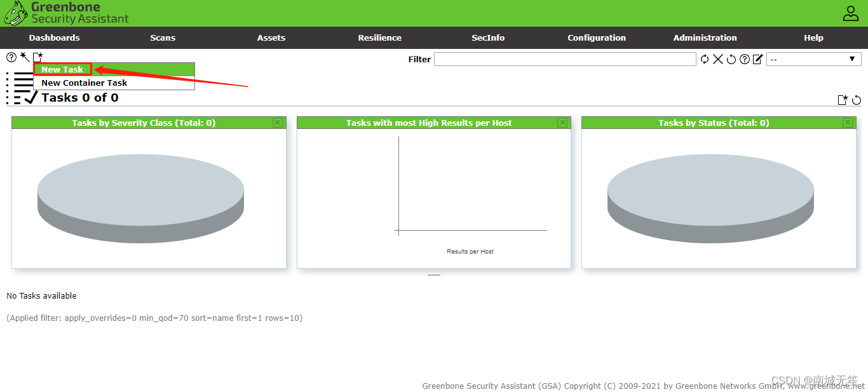The image size is (868, 392).
Task: Expand the saved filters dropdown
Action: click(x=814, y=59)
